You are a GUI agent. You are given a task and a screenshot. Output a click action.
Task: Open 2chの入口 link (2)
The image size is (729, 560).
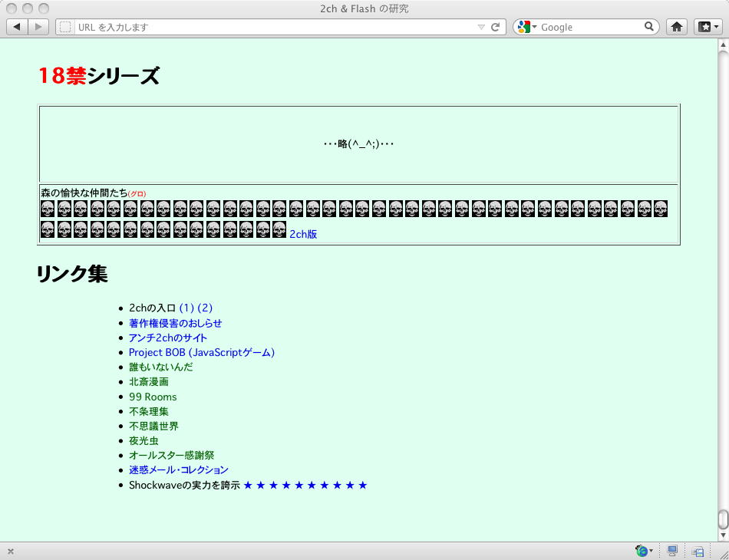point(205,308)
